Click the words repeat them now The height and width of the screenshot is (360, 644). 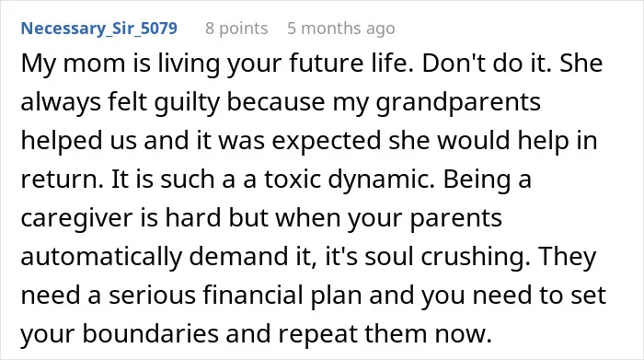pos(385,334)
